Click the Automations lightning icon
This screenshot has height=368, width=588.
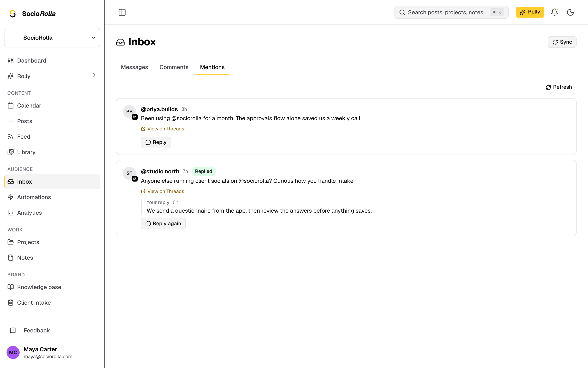point(10,197)
